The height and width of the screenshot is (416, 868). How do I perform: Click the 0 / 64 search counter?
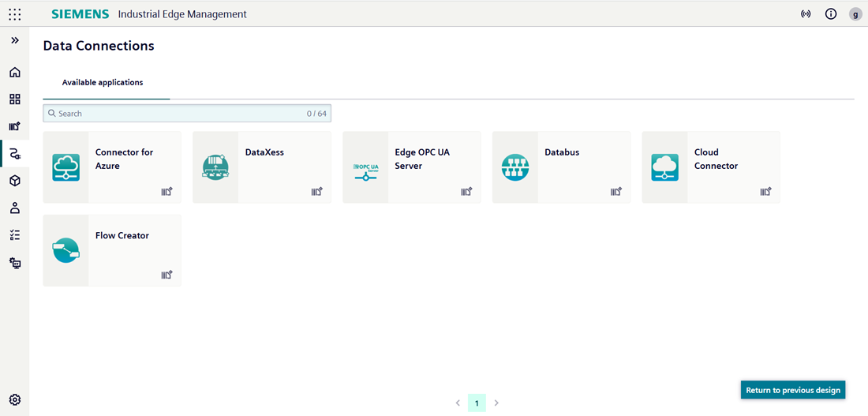tap(316, 114)
